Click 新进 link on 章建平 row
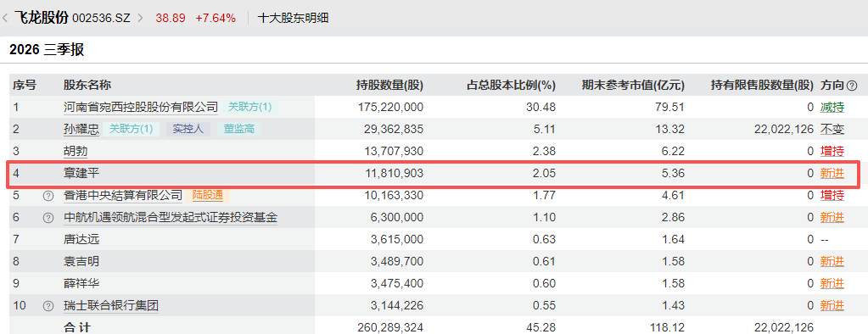The height and width of the screenshot is (334, 868). [832, 173]
